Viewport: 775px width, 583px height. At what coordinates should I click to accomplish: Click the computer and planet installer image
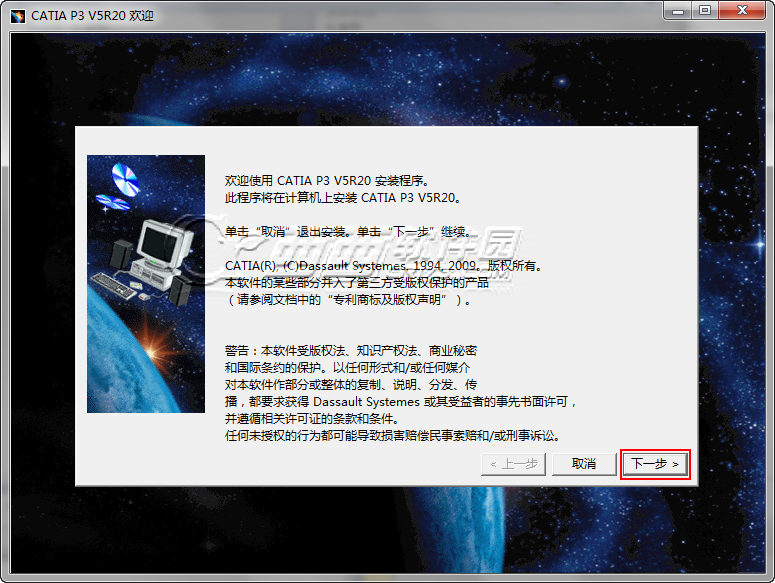[146, 284]
